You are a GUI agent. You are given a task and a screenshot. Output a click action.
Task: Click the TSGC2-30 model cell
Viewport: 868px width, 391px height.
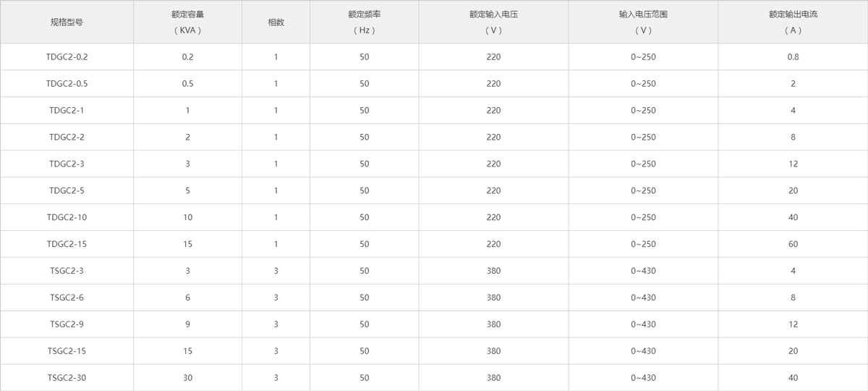(x=67, y=378)
